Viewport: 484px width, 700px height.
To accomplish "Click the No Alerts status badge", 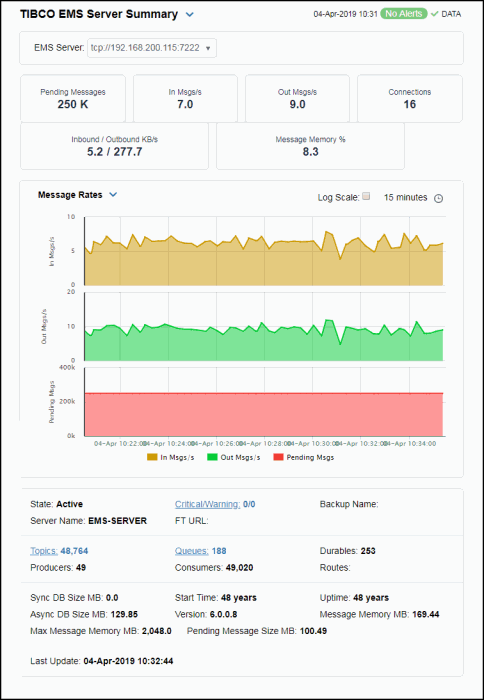I will [x=404, y=14].
